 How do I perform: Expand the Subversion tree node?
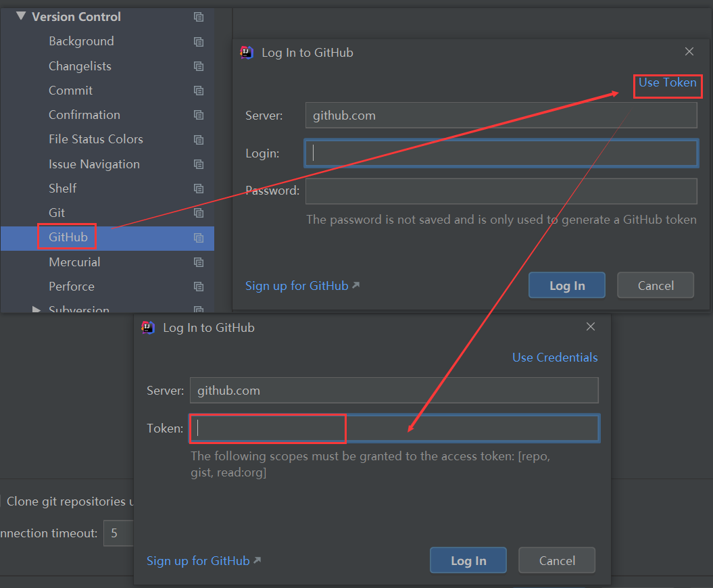(x=36, y=310)
